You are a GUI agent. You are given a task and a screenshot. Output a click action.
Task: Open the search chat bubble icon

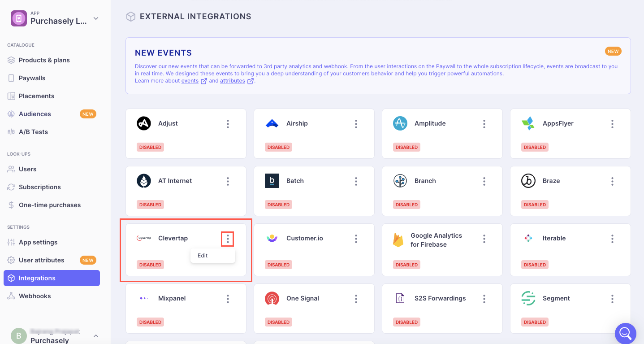tap(625, 333)
